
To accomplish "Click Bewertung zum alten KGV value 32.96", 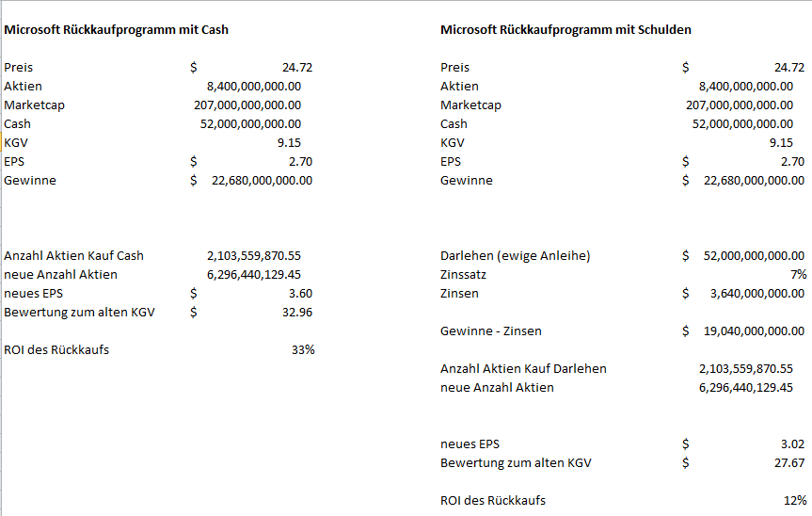I will pyautogui.click(x=297, y=312).
